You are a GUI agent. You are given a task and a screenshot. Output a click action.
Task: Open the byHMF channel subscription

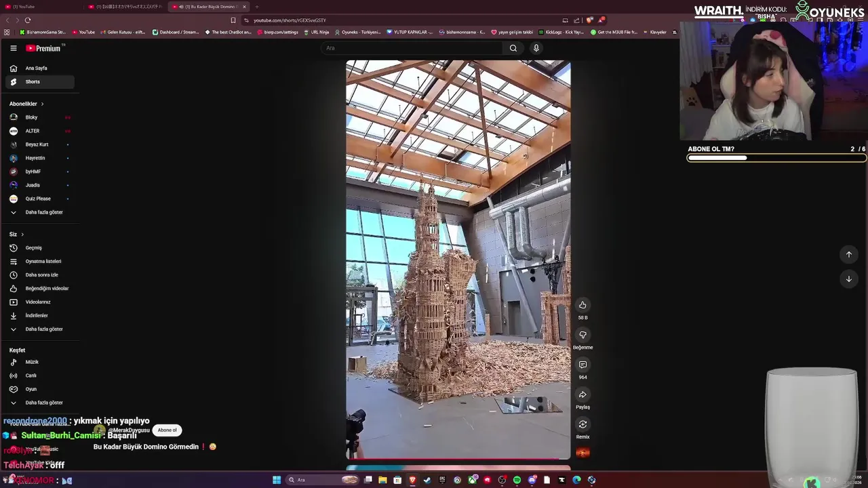(x=40, y=171)
